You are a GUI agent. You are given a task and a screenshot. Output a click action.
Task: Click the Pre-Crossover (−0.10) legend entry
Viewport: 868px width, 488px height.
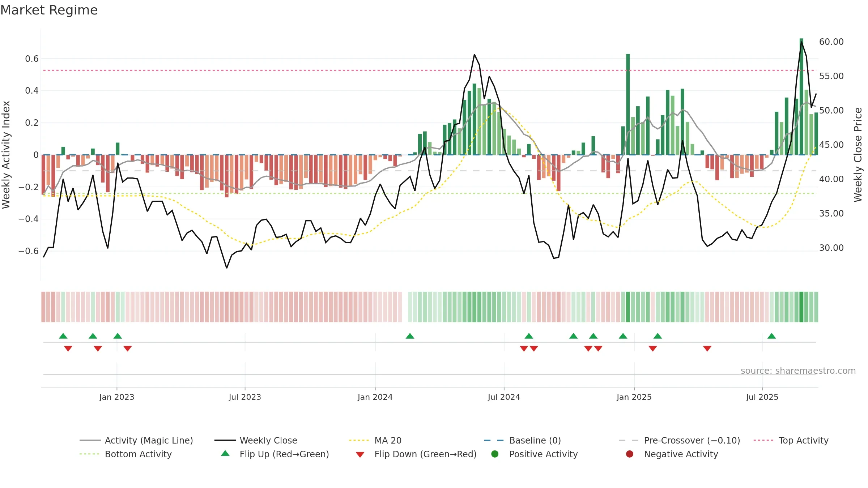coord(679,440)
